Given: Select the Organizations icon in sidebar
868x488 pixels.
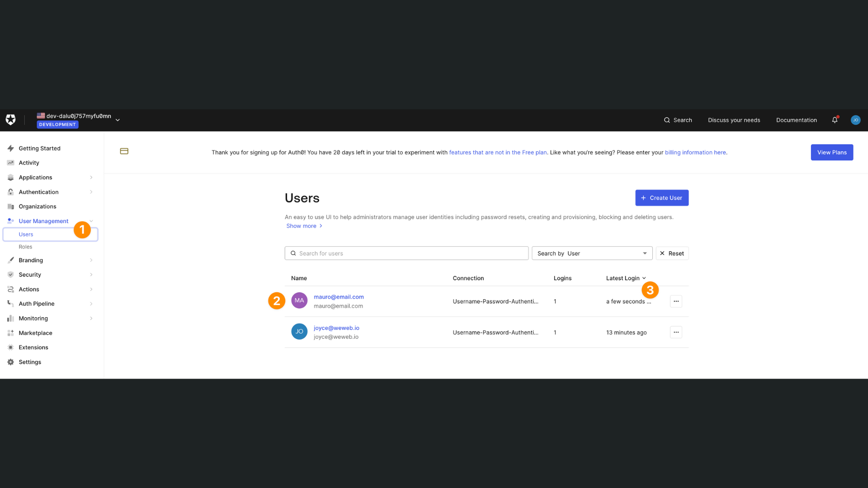Looking at the screenshot, I should [x=10, y=206].
